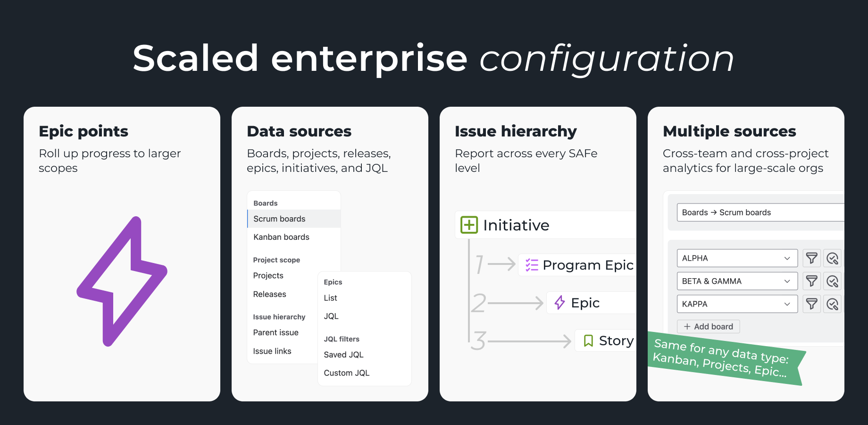
Task: Open the ALPHA board dropdown
Action: pyautogui.click(x=737, y=258)
